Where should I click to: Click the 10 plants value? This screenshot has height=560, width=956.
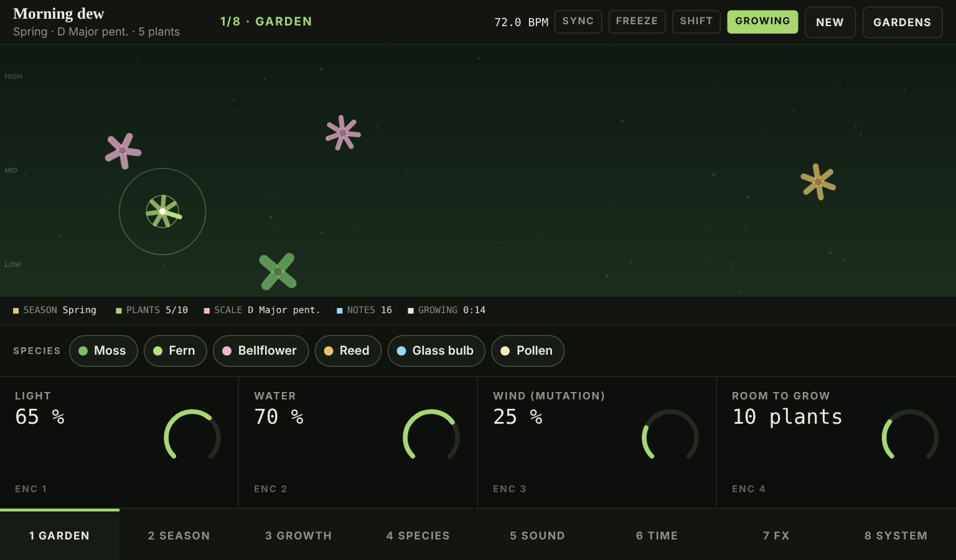point(787,417)
